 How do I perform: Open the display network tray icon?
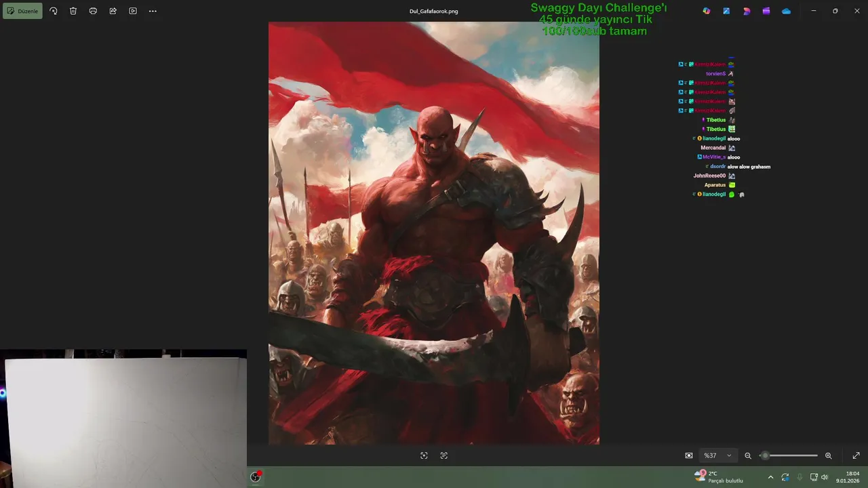[814, 477]
